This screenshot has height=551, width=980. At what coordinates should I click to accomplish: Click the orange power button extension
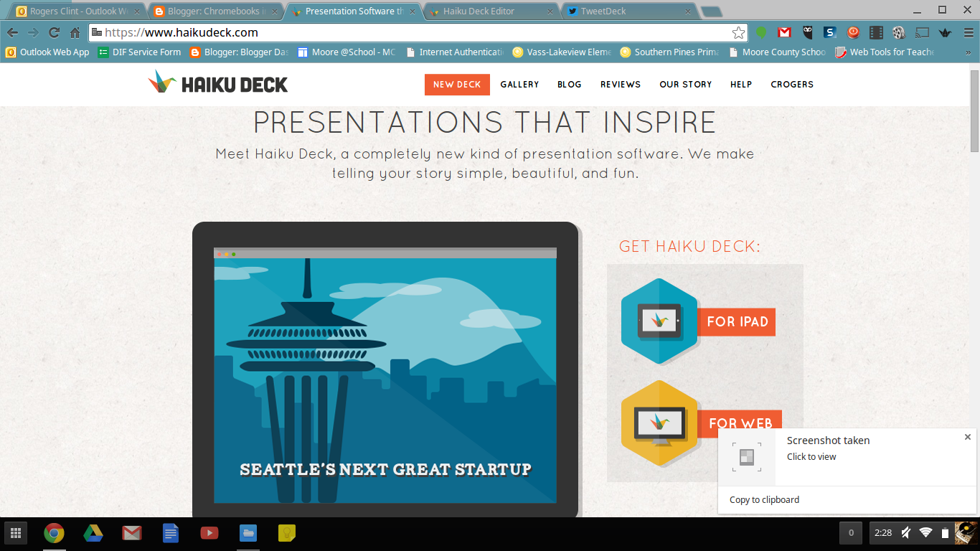(853, 32)
